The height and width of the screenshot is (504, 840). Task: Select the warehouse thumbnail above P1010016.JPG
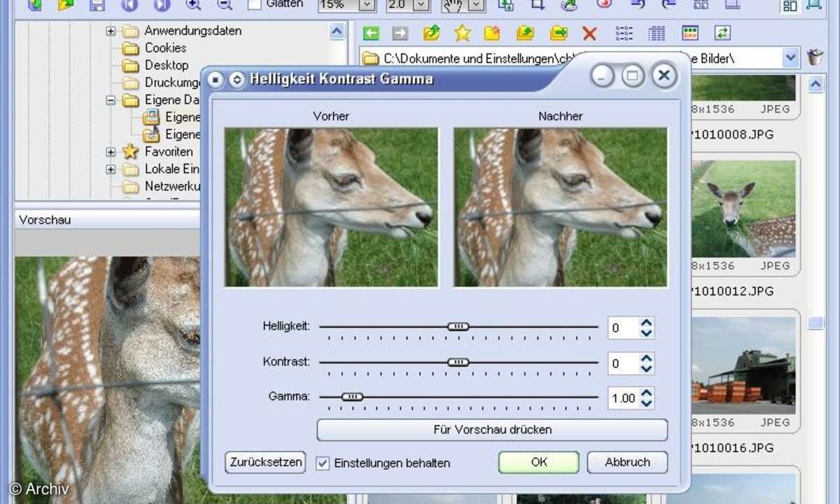pyautogui.click(x=743, y=364)
